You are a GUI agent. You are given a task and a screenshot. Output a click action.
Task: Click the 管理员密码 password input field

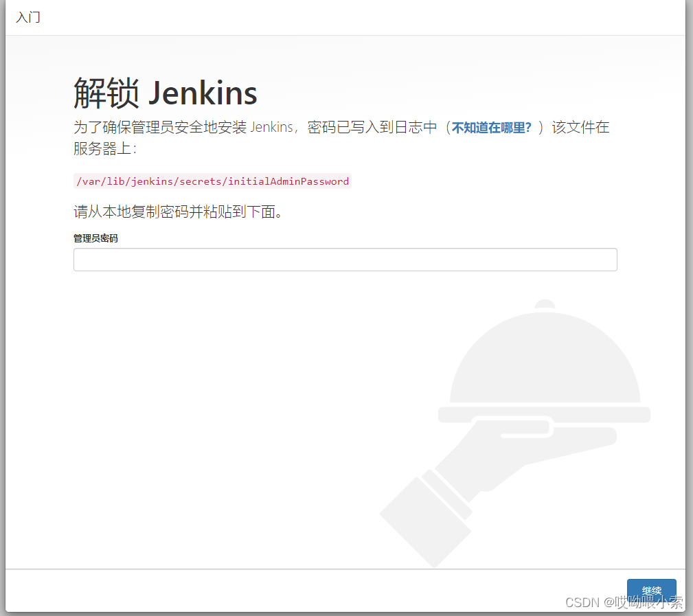coord(345,260)
